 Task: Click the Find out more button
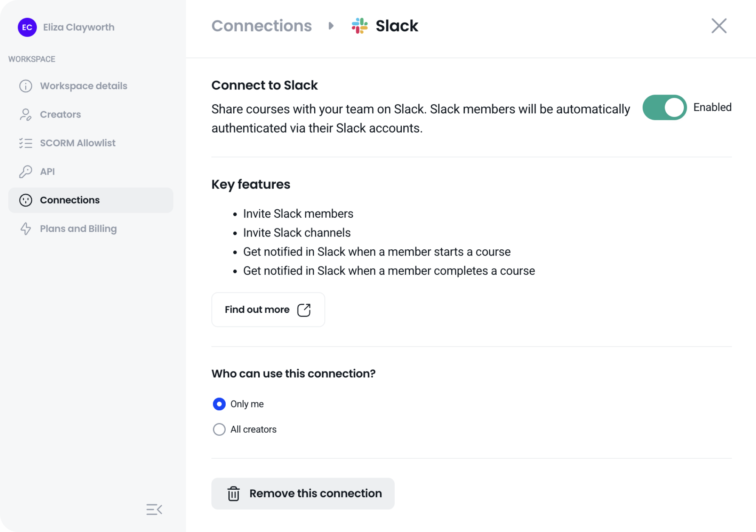coord(268,309)
